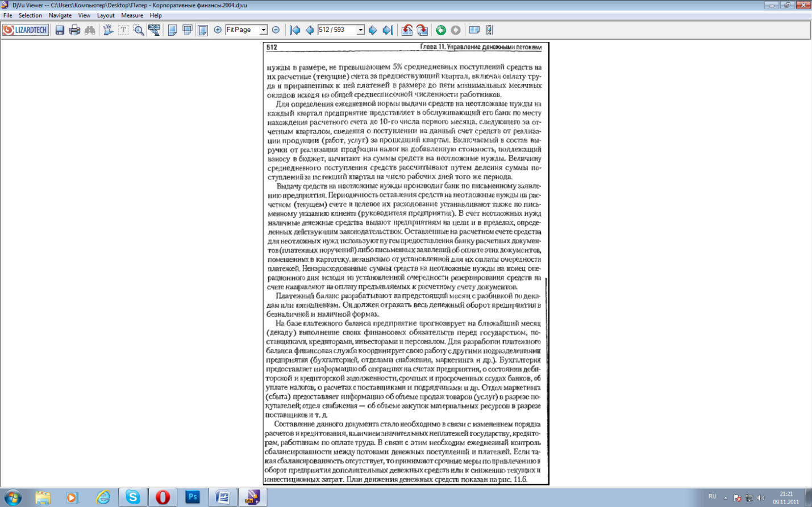Image resolution: width=812 pixels, height=507 pixels.
Task: Open the File menu
Action: click(x=7, y=15)
